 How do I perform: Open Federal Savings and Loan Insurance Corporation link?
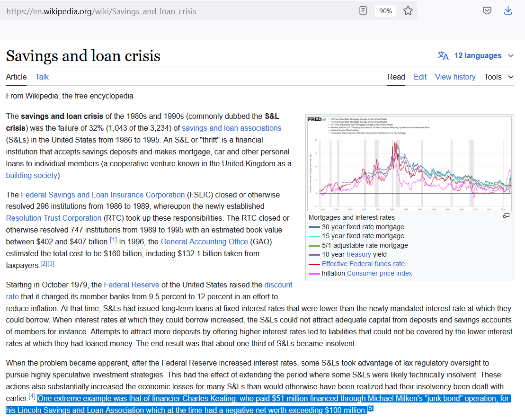tap(103, 195)
